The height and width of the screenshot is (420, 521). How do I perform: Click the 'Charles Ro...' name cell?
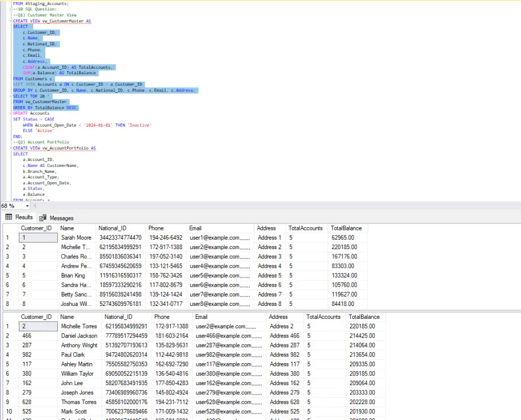point(77,256)
